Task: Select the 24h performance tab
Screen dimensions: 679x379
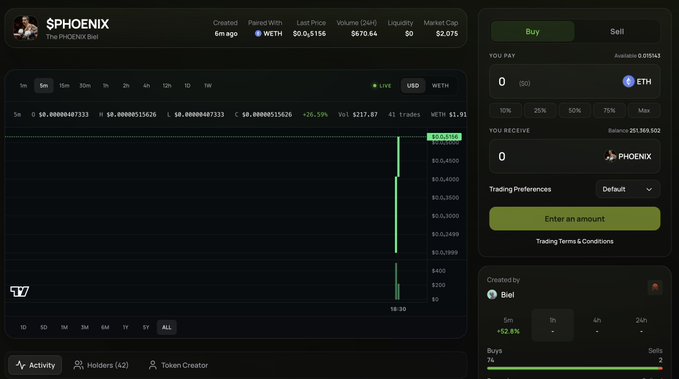Action: [641, 325]
